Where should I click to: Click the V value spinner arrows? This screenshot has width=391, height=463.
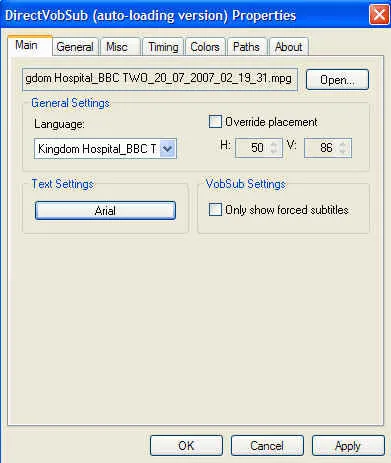point(343,148)
